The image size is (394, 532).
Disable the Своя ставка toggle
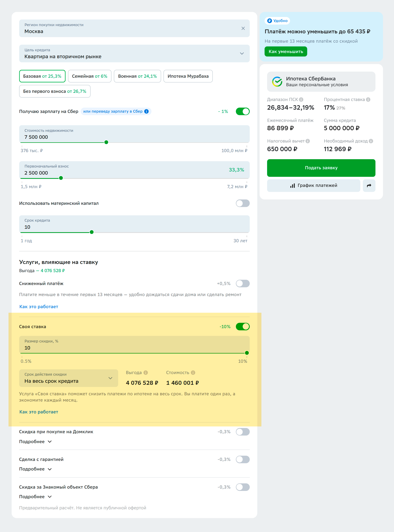tap(243, 327)
